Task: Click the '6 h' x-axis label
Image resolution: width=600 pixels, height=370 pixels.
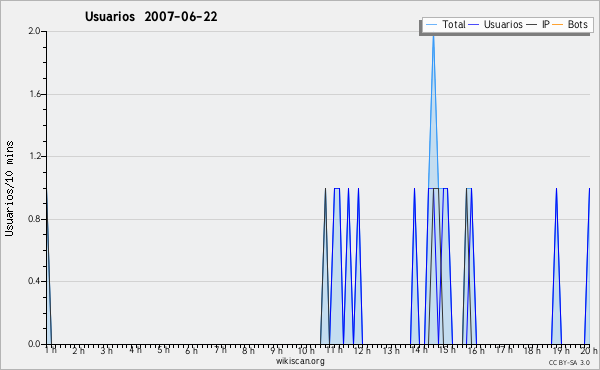Action: [192, 350]
